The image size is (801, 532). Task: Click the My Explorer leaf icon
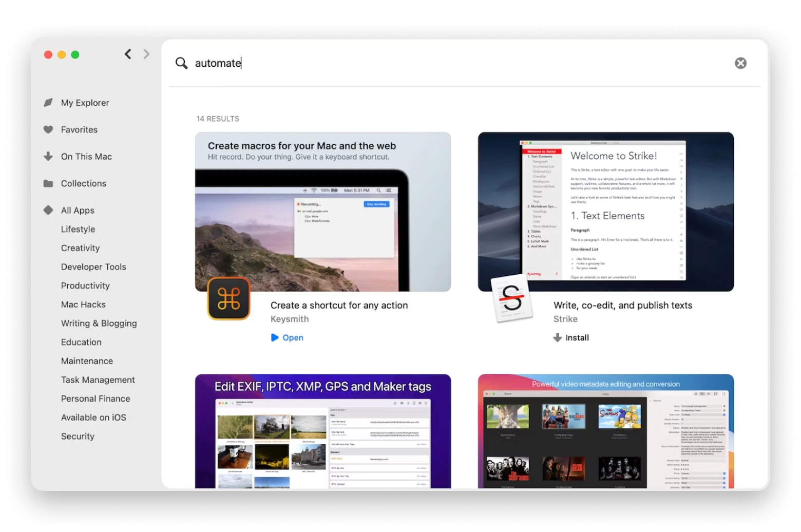[48, 103]
